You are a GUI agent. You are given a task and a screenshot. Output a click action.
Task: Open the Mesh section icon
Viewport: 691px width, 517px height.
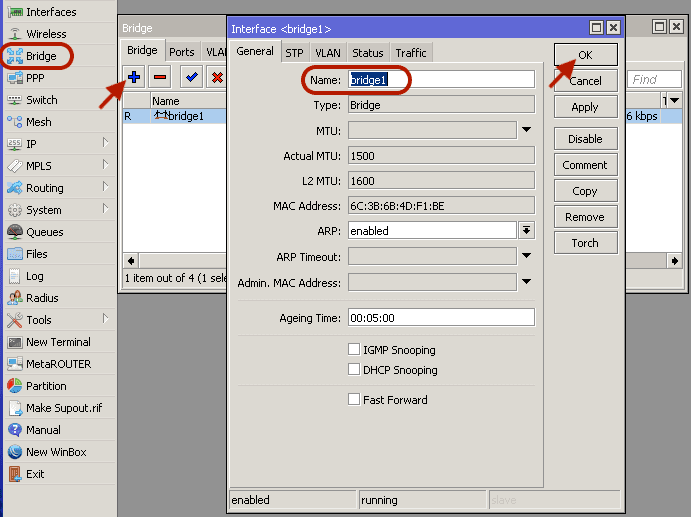pos(15,122)
